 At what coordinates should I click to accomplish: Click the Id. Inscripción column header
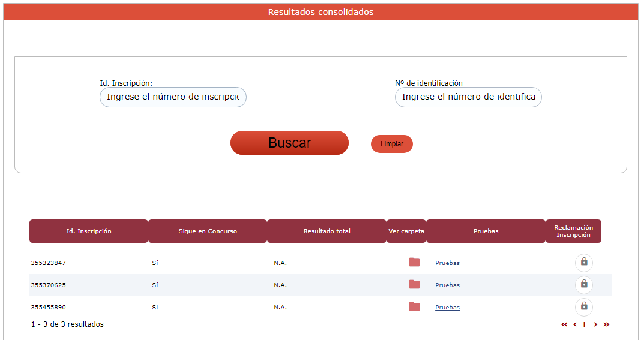click(x=89, y=231)
